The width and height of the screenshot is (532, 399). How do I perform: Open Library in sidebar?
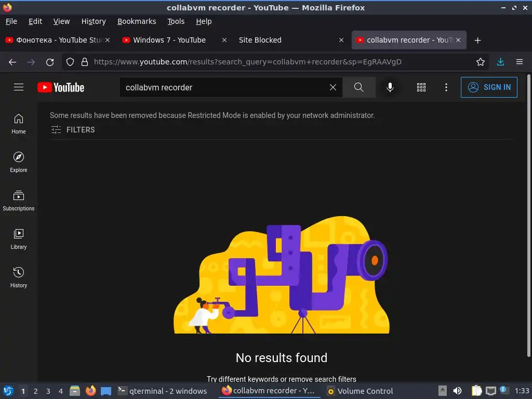(x=19, y=239)
